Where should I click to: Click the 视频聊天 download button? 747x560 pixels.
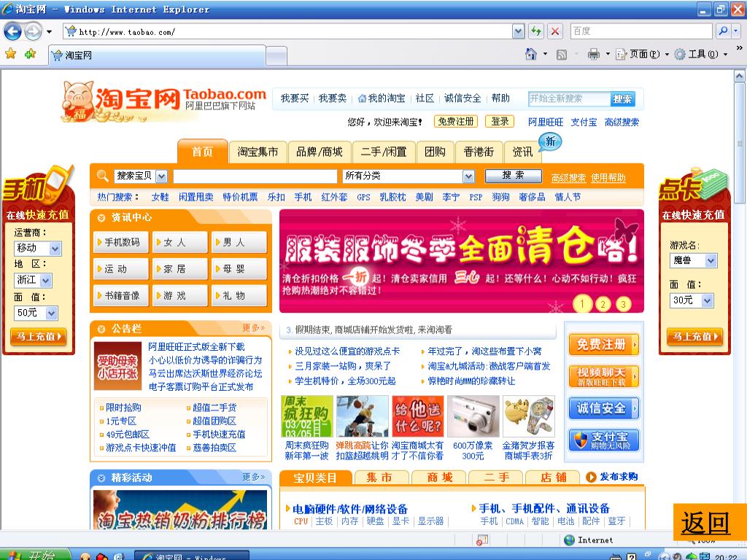click(x=603, y=376)
